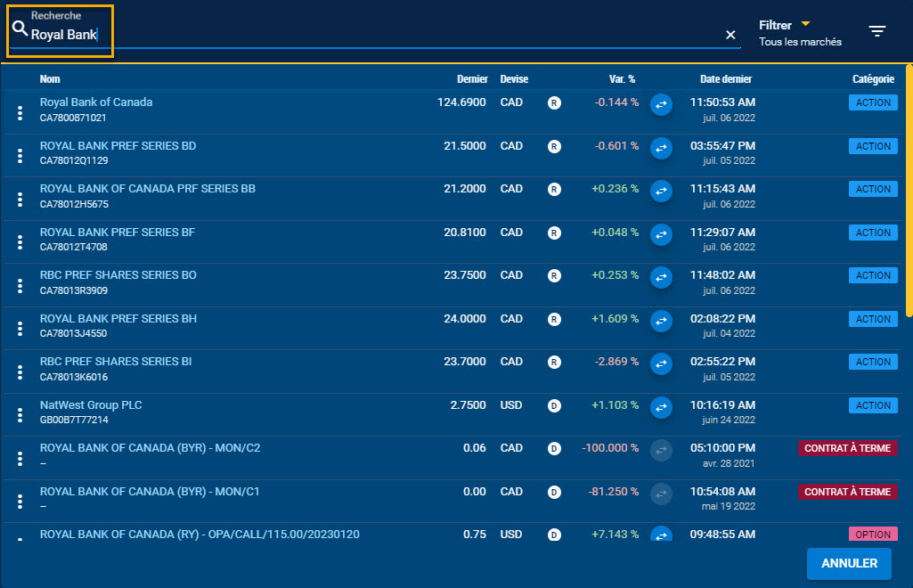Viewport: 913px width, 588px height.
Task: Open three-dot menu for Royal Bank of Canada
Action: pyautogui.click(x=20, y=113)
